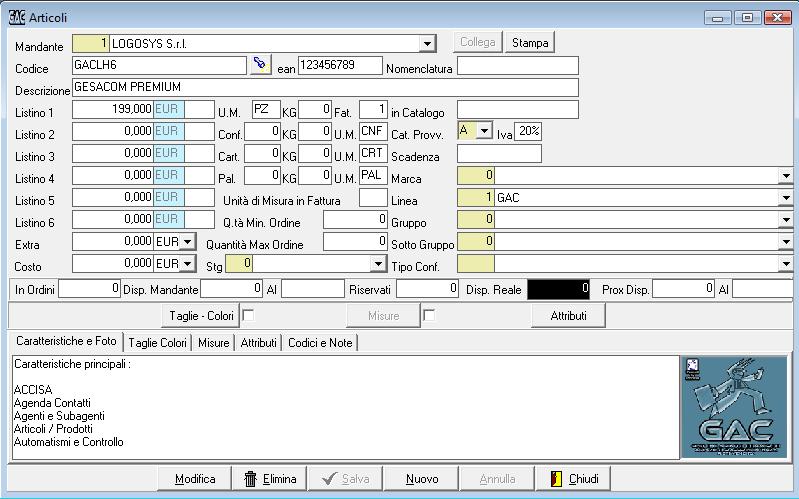Click the U.M. field containing PZ
Screen dimensions: 799x499
[x=266, y=109]
